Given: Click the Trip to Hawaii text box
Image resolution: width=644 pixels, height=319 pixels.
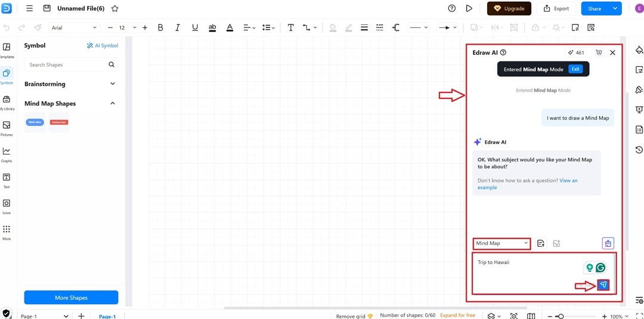Looking at the screenshot, I should coord(543,274).
